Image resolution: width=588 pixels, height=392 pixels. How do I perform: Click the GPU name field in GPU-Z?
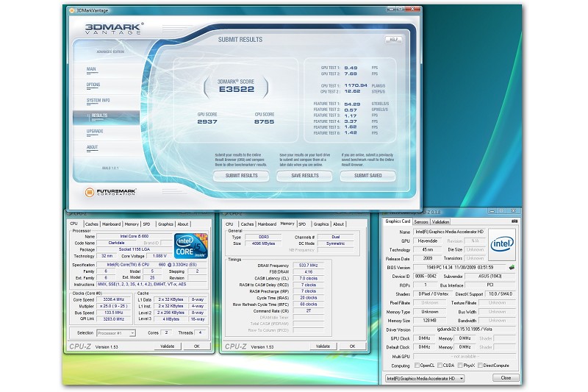(449, 232)
